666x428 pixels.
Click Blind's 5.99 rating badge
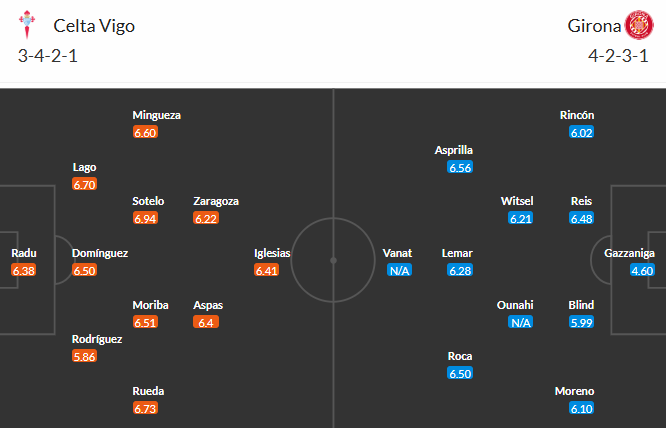point(581,322)
